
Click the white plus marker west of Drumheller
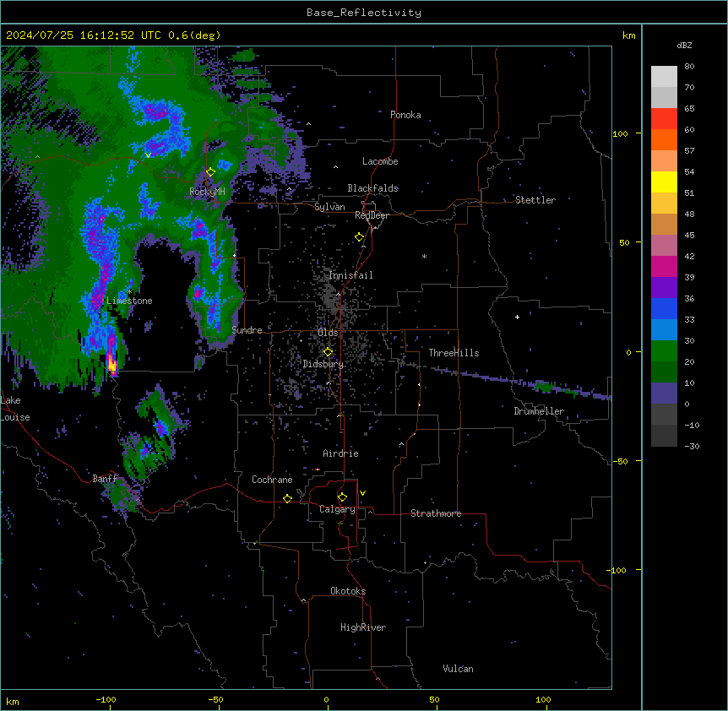point(517,317)
